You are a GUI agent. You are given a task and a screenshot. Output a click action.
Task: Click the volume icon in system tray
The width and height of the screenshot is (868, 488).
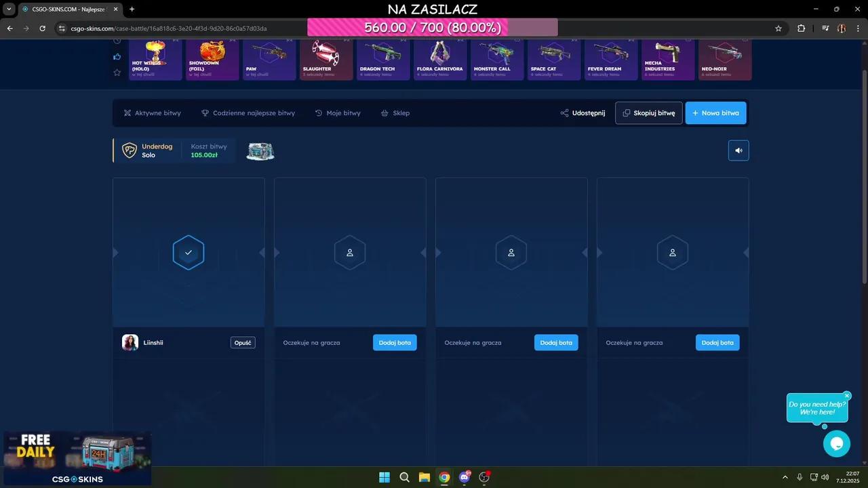pyautogui.click(x=825, y=477)
